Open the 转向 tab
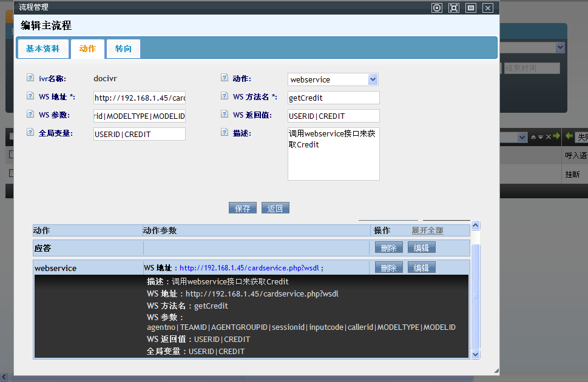Screen dimensions: 588x382 point(123,49)
